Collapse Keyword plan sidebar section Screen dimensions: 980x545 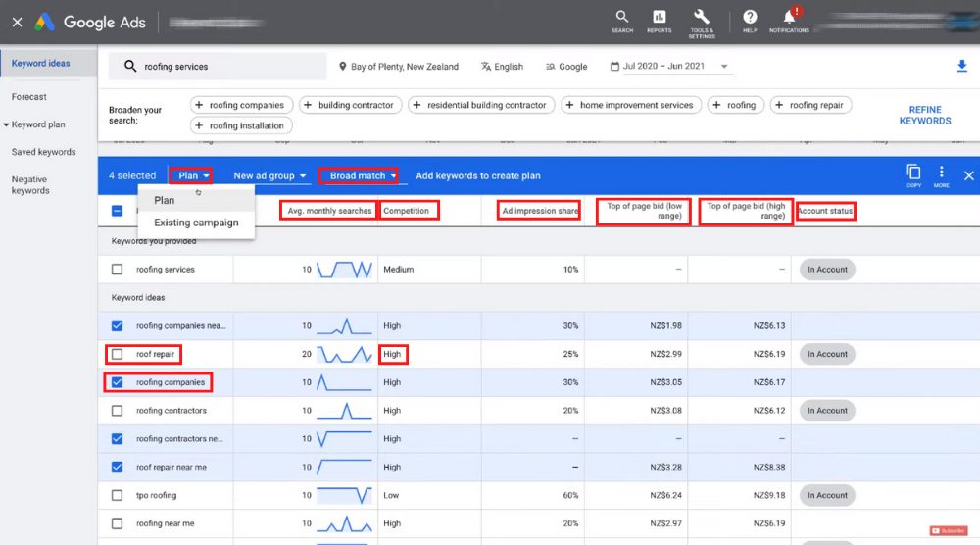6,124
